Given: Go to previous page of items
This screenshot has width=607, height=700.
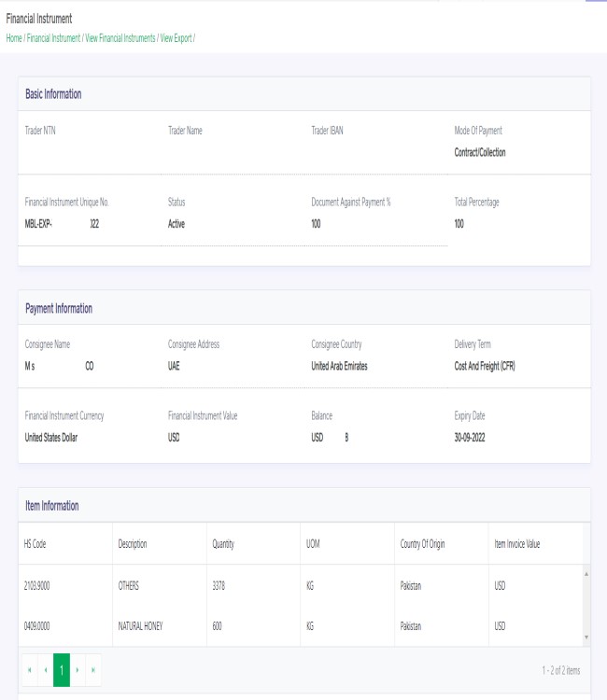Looking at the screenshot, I should click(x=46, y=669).
